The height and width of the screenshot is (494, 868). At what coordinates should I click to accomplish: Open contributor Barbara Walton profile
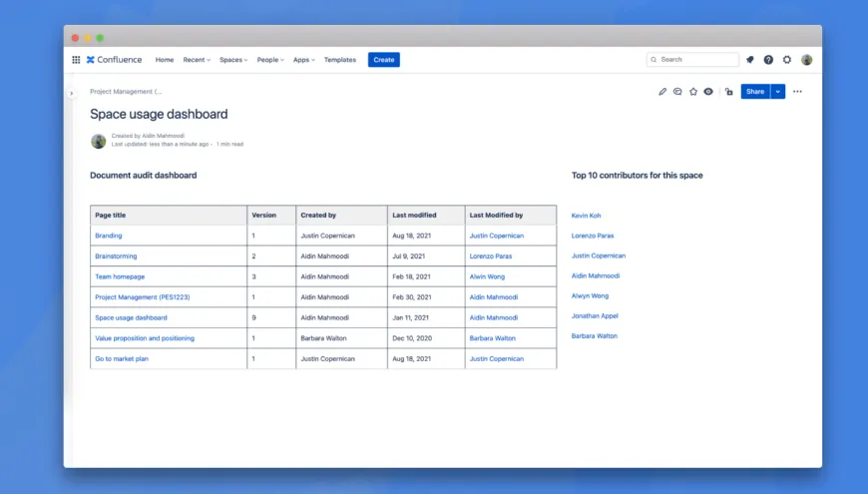click(594, 336)
